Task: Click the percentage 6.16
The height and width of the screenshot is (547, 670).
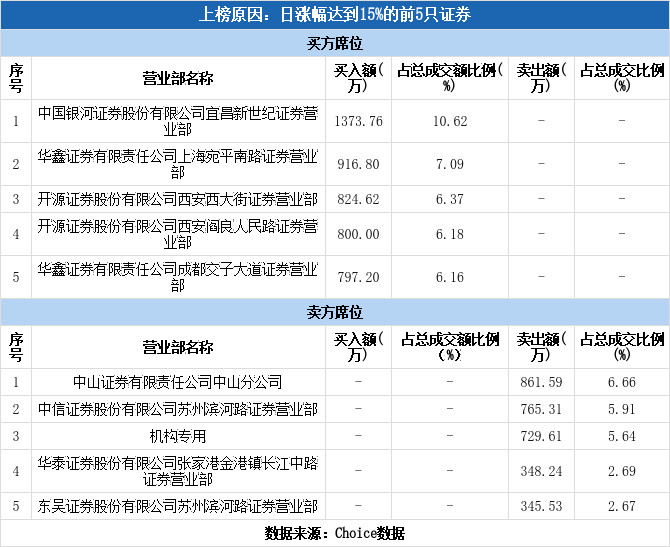Action: (x=450, y=277)
